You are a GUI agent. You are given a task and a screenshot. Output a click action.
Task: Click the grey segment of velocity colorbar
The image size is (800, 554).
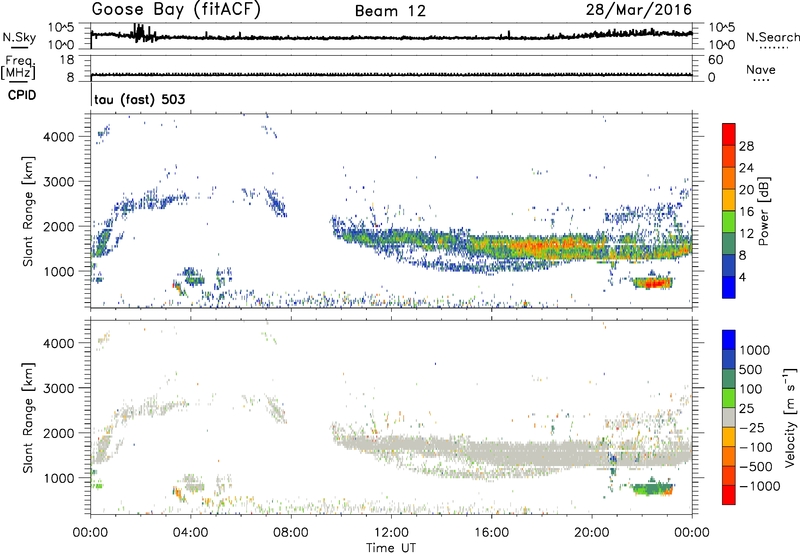point(729,417)
